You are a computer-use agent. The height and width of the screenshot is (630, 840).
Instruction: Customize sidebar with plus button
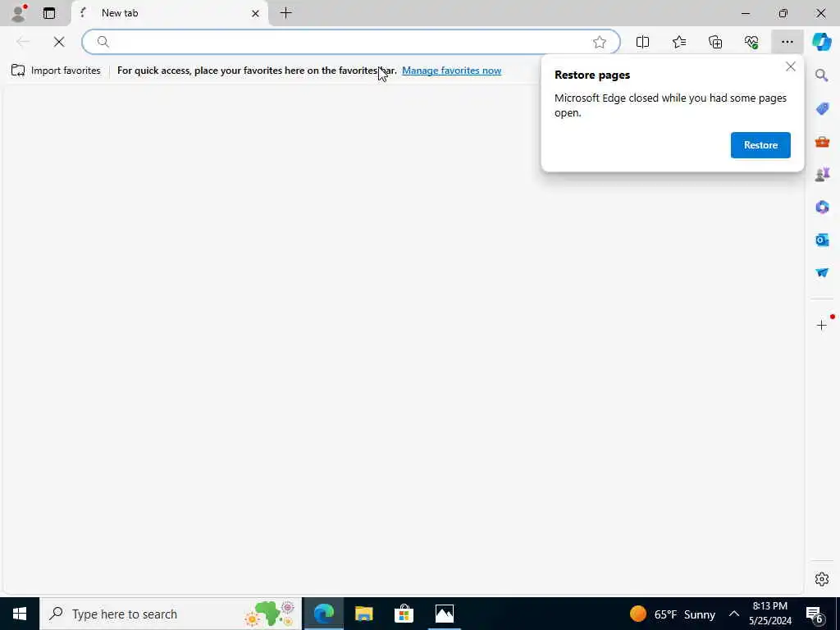822,325
